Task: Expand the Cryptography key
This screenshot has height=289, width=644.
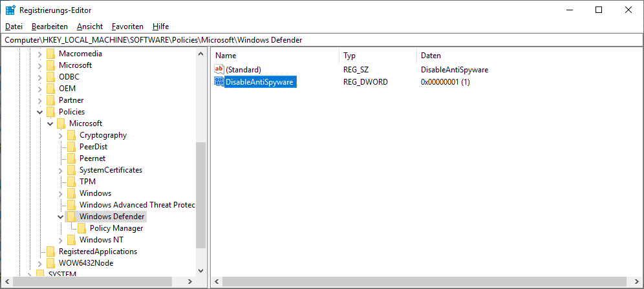Action: coord(61,135)
